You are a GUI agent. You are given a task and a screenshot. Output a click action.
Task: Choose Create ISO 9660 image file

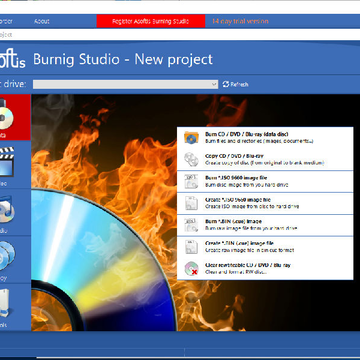(265, 203)
